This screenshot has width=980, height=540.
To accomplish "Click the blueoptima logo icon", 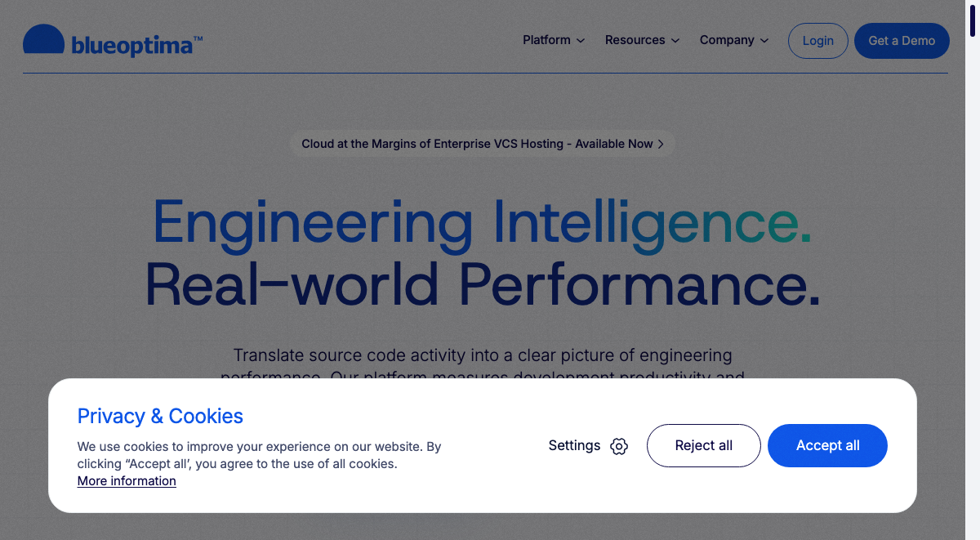I will (x=45, y=40).
